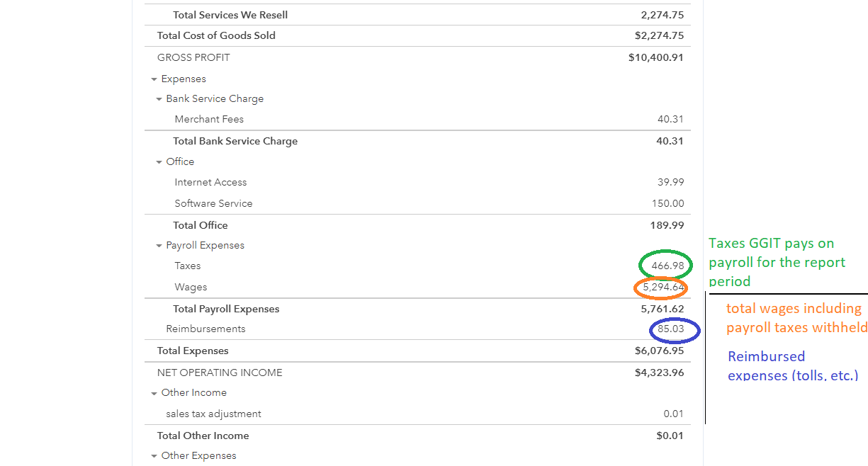868x466 pixels.
Task: Open the Gross Profit value $10,400.91
Action: 655,58
